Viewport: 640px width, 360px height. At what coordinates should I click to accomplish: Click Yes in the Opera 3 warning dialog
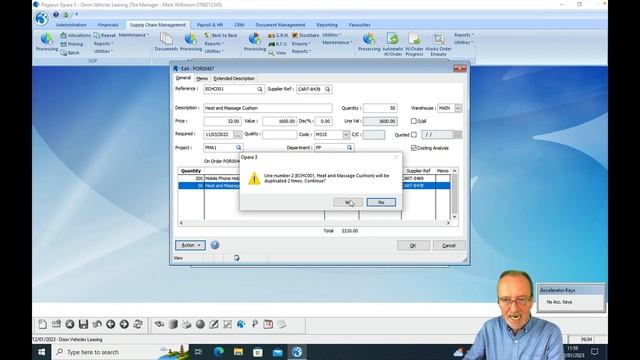tap(348, 202)
